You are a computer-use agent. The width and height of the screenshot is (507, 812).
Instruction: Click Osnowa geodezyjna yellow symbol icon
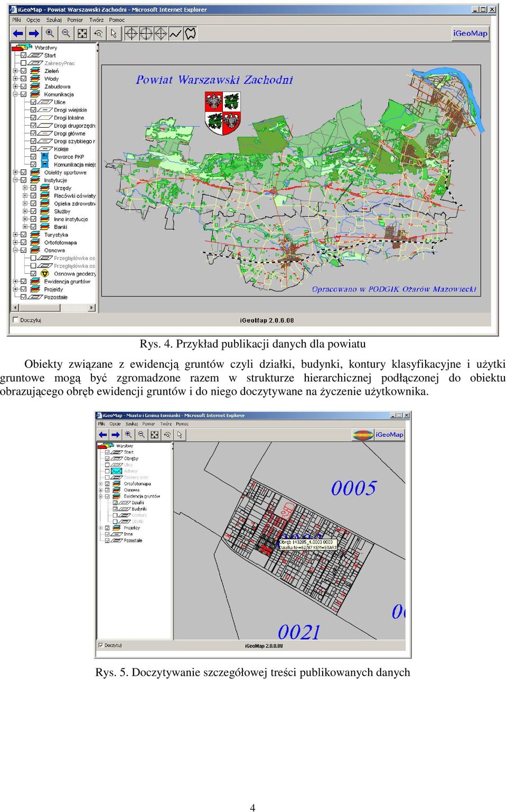point(45,273)
